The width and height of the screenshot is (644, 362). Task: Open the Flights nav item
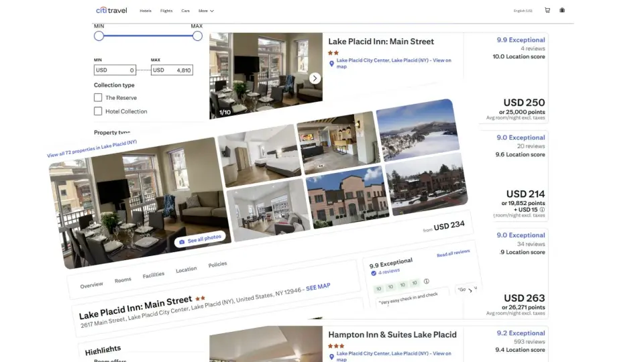pos(166,11)
